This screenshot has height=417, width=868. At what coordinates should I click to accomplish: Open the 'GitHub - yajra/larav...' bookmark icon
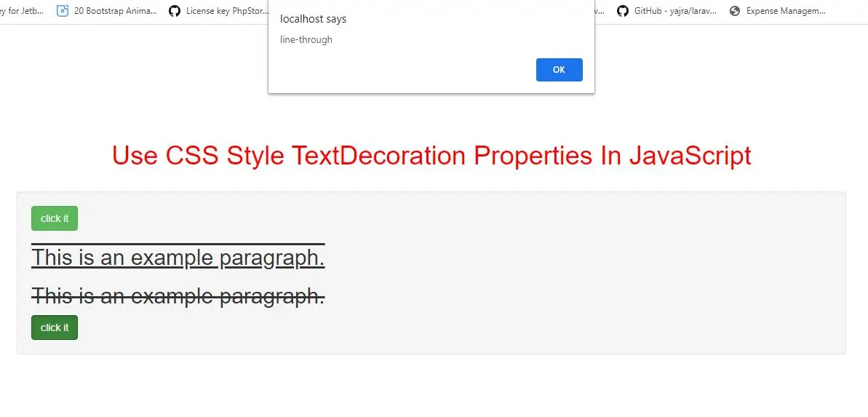point(623,10)
